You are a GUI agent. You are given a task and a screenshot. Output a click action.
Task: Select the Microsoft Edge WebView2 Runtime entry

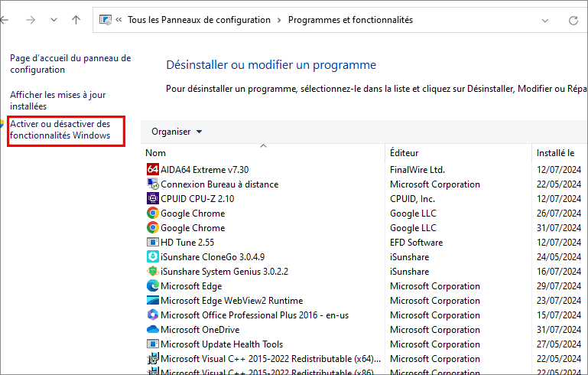[232, 301]
